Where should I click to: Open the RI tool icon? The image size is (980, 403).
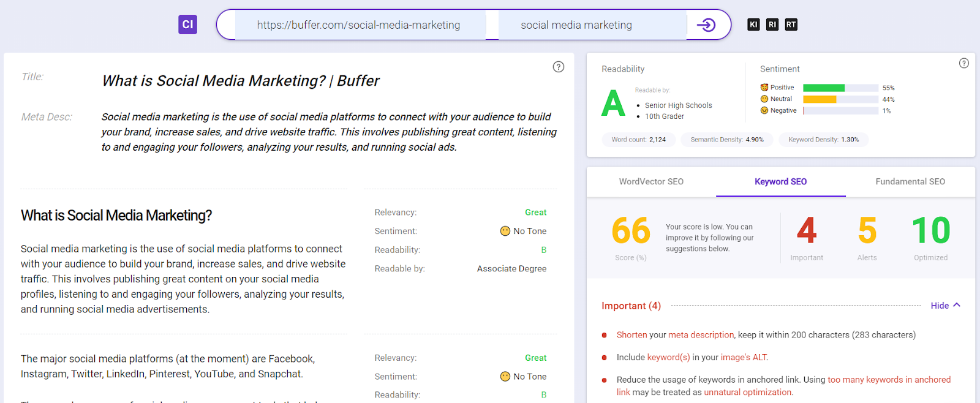click(772, 24)
